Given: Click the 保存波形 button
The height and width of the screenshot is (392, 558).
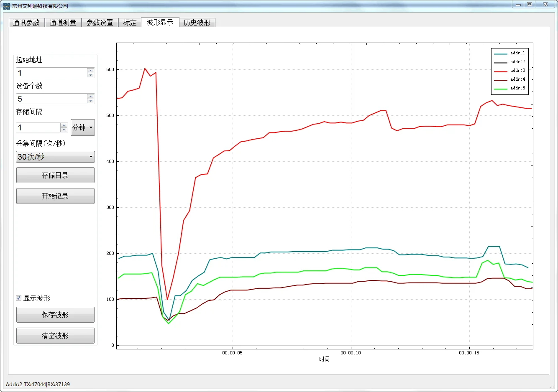Looking at the screenshot, I should 55,315.
